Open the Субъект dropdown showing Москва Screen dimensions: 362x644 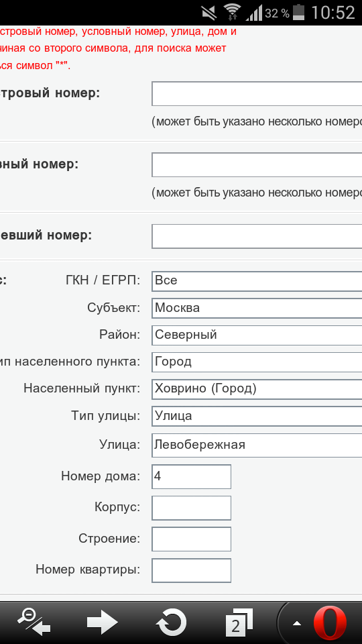(x=257, y=308)
